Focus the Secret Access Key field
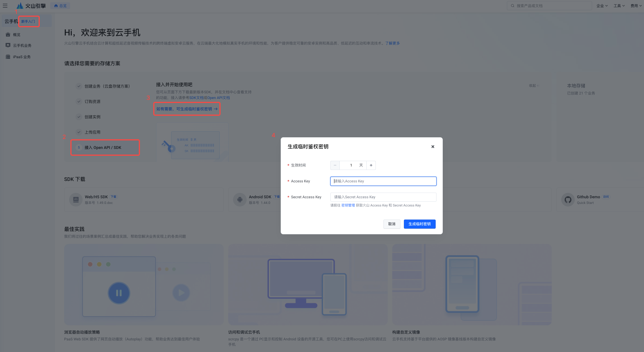The height and width of the screenshot is (352, 644). 383,197
